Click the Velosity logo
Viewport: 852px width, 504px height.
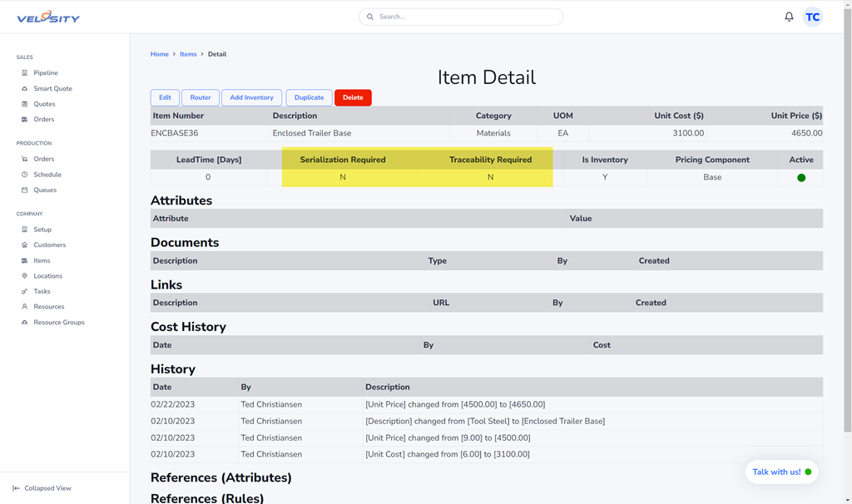(48, 17)
